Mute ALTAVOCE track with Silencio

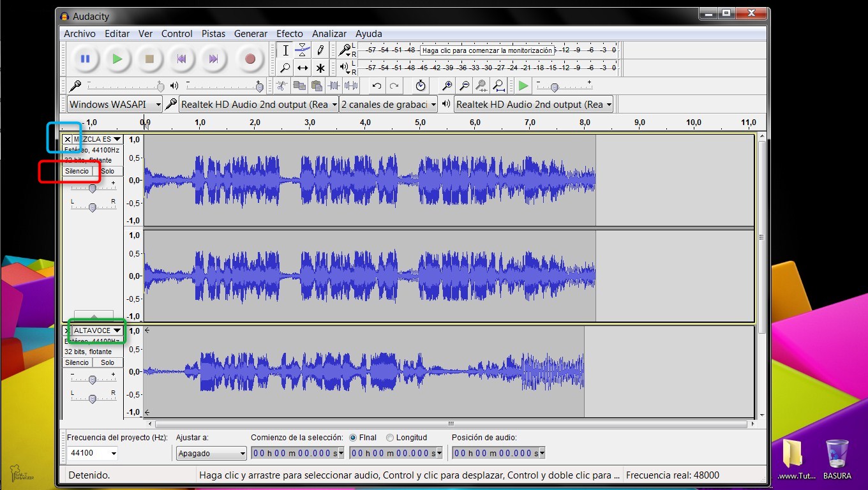pos(77,362)
